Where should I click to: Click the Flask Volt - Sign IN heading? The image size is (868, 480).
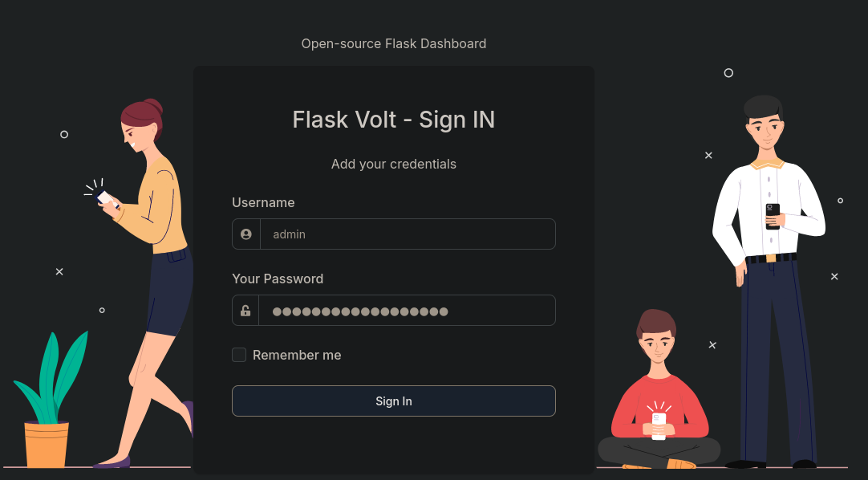click(x=394, y=120)
